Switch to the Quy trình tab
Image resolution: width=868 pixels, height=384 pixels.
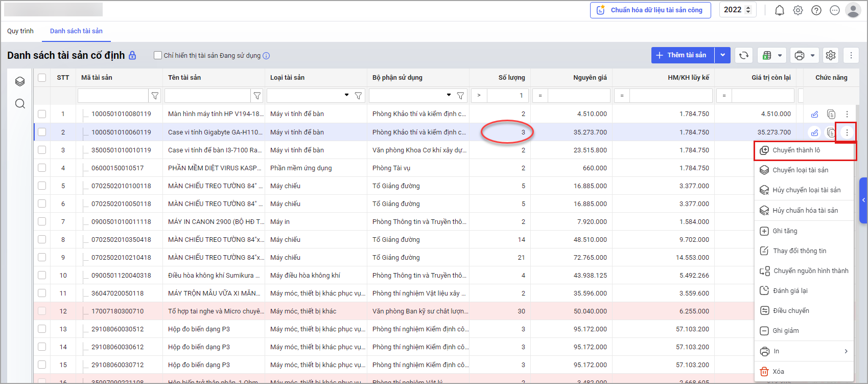coord(20,31)
